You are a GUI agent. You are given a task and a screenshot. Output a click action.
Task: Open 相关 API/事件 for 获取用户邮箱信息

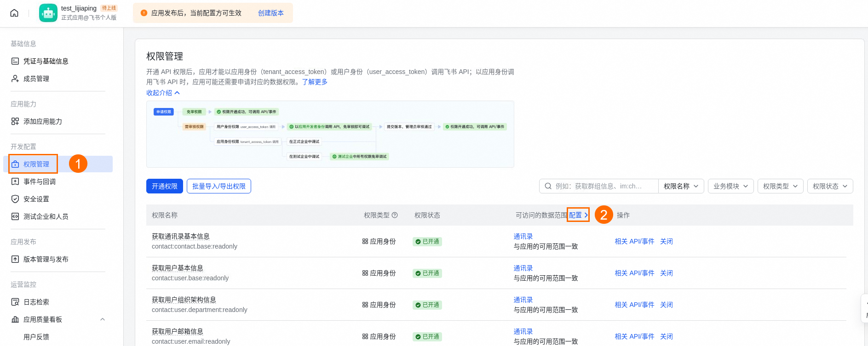(x=634, y=336)
